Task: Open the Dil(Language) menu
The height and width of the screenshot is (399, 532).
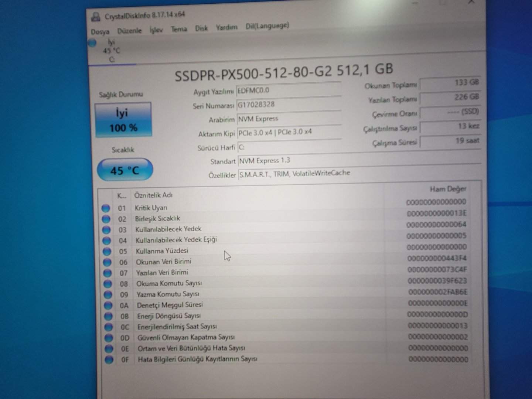Action: [267, 26]
